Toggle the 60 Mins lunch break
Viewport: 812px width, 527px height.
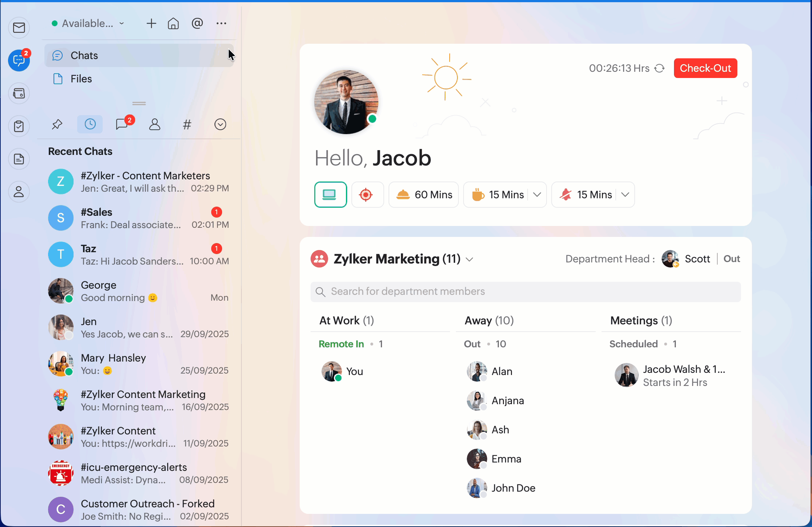[x=423, y=195]
